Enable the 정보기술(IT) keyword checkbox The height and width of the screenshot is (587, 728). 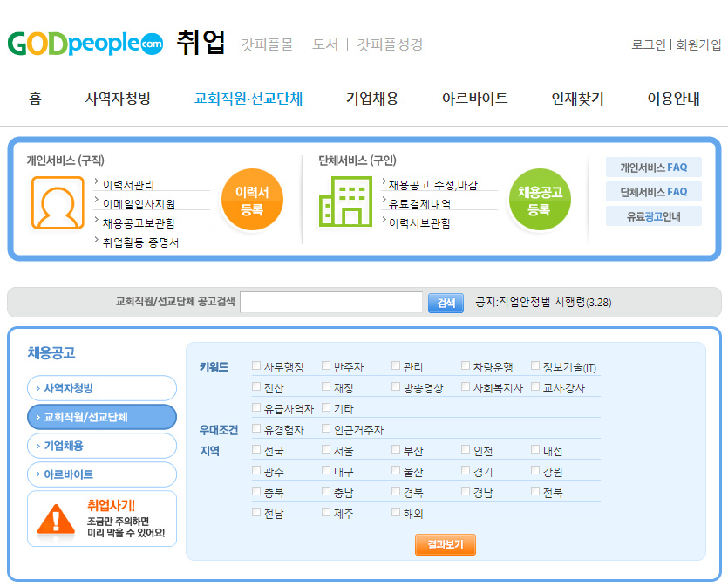pos(535,365)
